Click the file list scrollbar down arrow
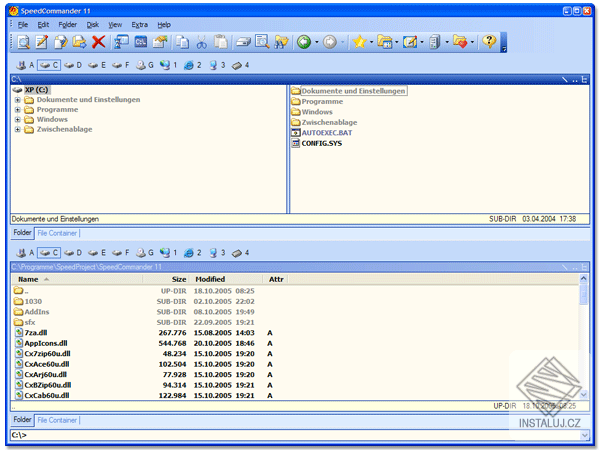This screenshot has width=600, height=450. click(584, 394)
